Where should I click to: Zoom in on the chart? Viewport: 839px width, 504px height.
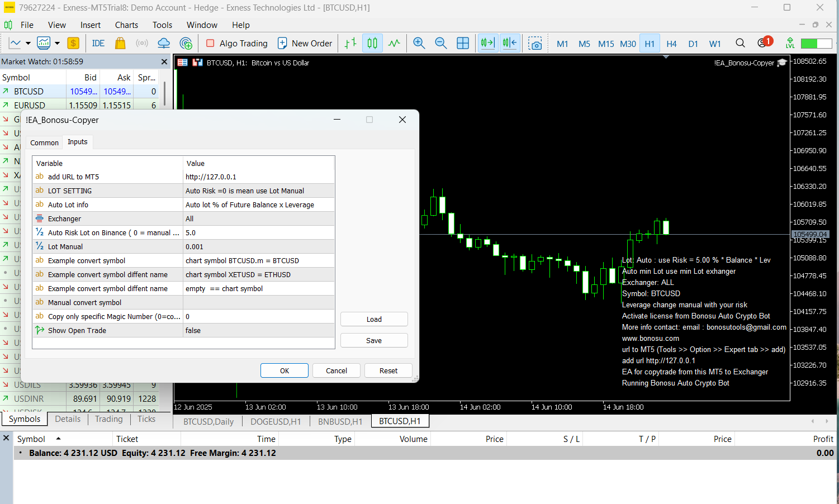pyautogui.click(x=419, y=43)
